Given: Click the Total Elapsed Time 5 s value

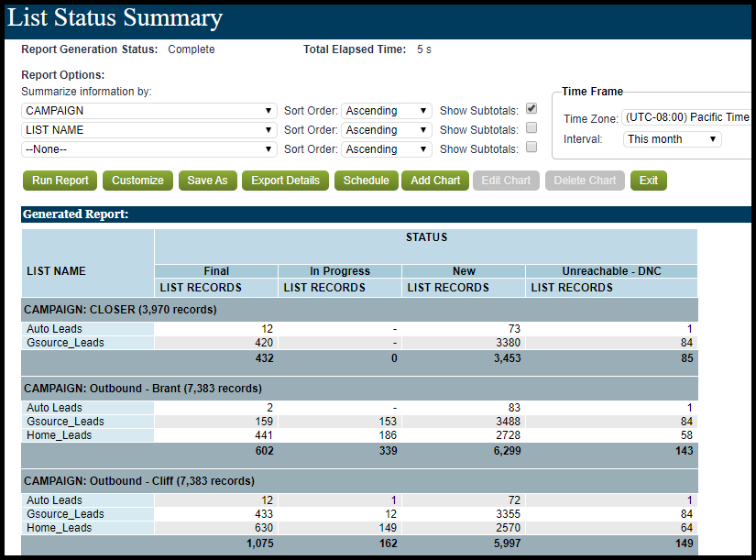Looking at the screenshot, I should pyautogui.click(x=424, y=49).
